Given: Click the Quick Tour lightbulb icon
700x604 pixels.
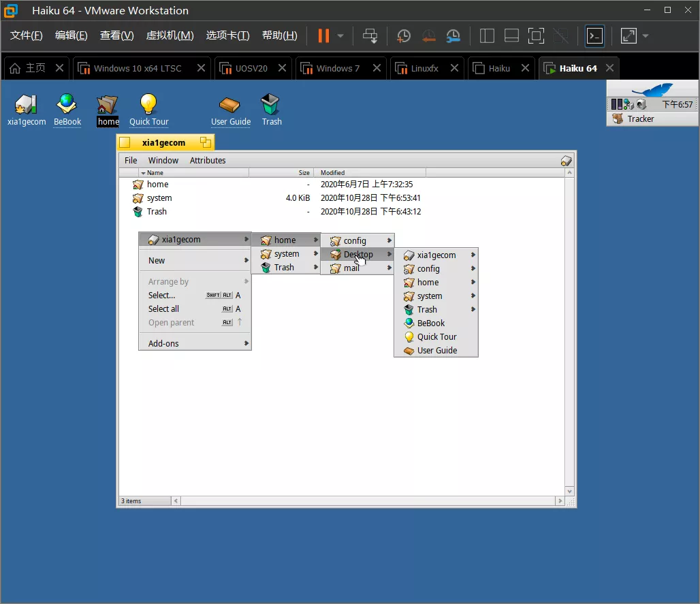Looking at the screenshot, I should coord(148,105).
